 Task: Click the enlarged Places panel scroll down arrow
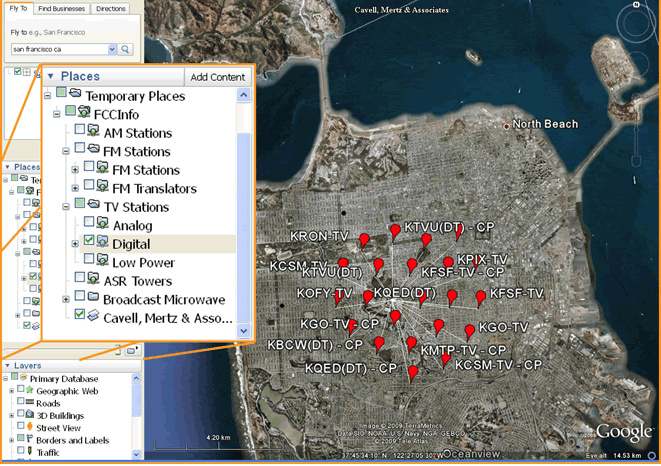(x=244, y=331)
